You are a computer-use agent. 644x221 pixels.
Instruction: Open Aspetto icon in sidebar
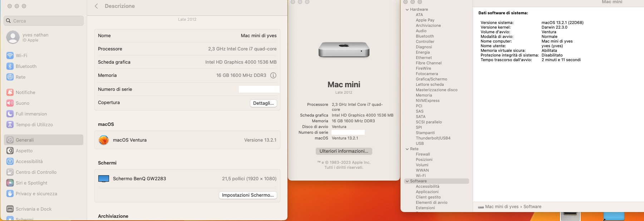10,151
